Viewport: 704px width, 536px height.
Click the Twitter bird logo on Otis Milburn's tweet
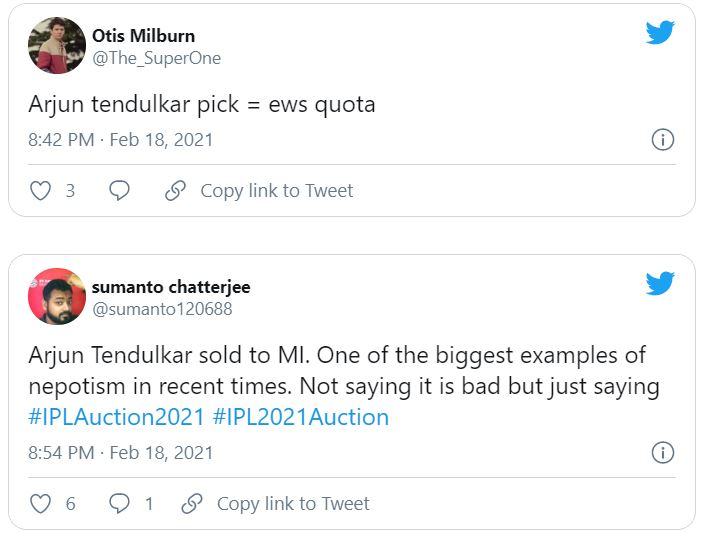pyautogui.click(x=660, y=33)
